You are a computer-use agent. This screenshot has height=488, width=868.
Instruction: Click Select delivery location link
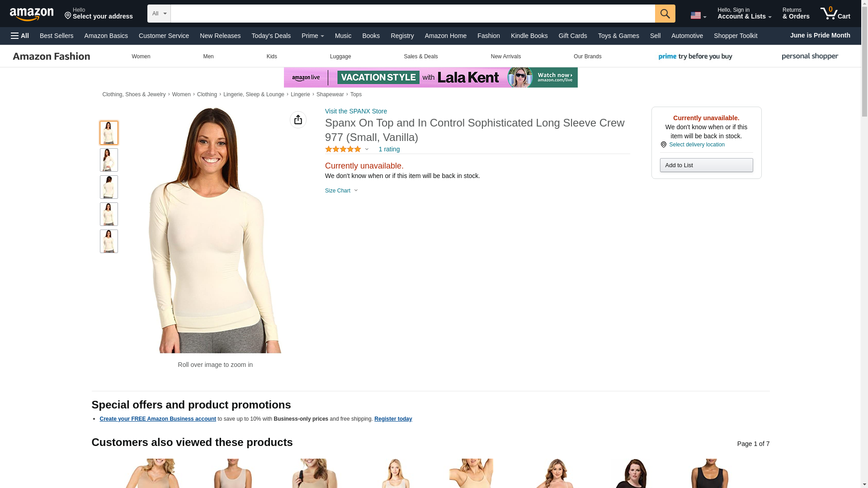(x=696, y=145)
